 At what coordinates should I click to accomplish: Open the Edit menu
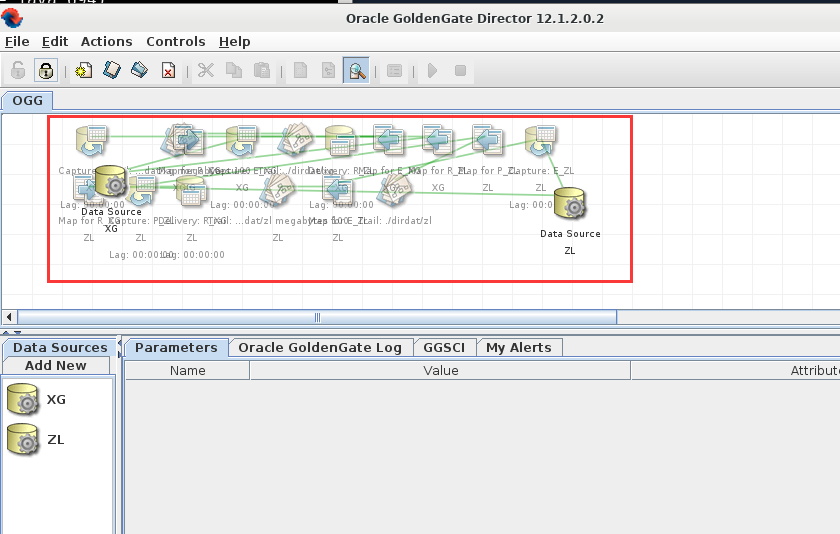coord(55,41)
